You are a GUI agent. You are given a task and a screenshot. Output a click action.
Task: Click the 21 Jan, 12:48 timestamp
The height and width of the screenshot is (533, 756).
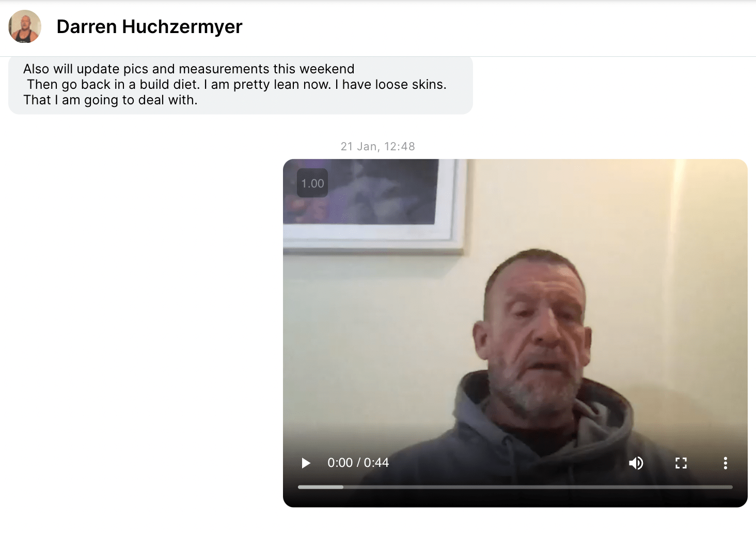coord(378,146)
